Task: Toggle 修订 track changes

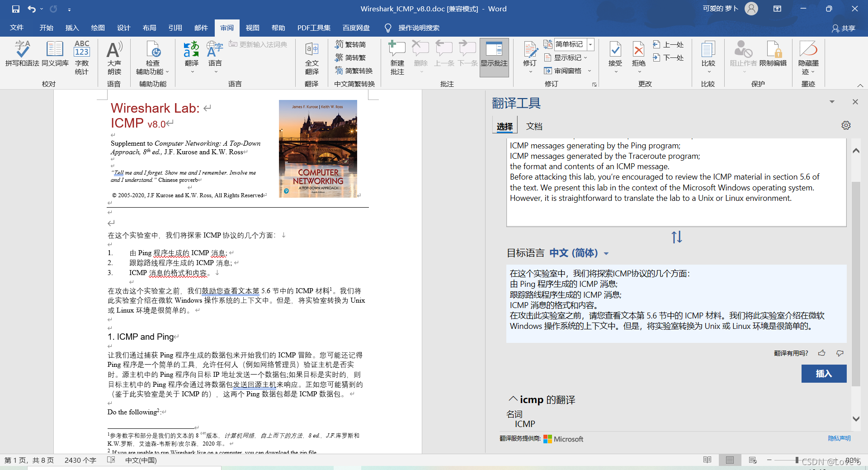Action: [x=530, y=57]
